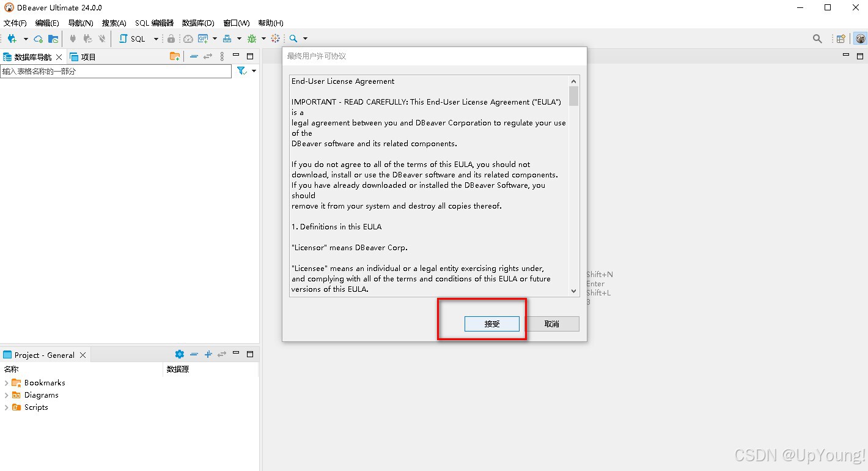Expand the Scripts tree node
868x471 pixels.
click(6, 407)
